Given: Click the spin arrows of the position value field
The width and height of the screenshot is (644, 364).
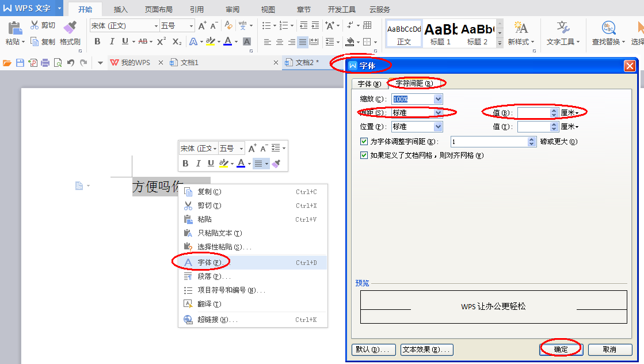Looking at the screenshot, I should [554, 127].
